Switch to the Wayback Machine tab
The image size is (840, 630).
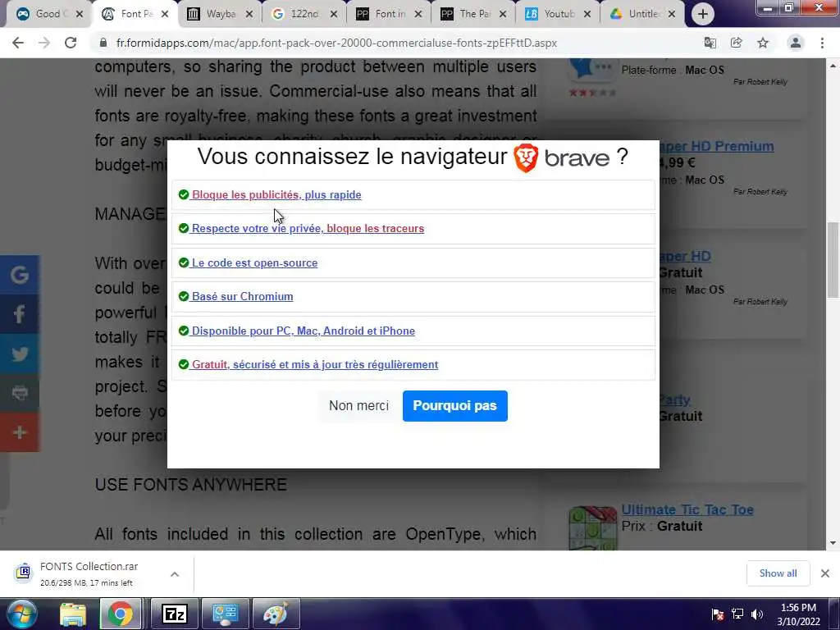point(220,14)
